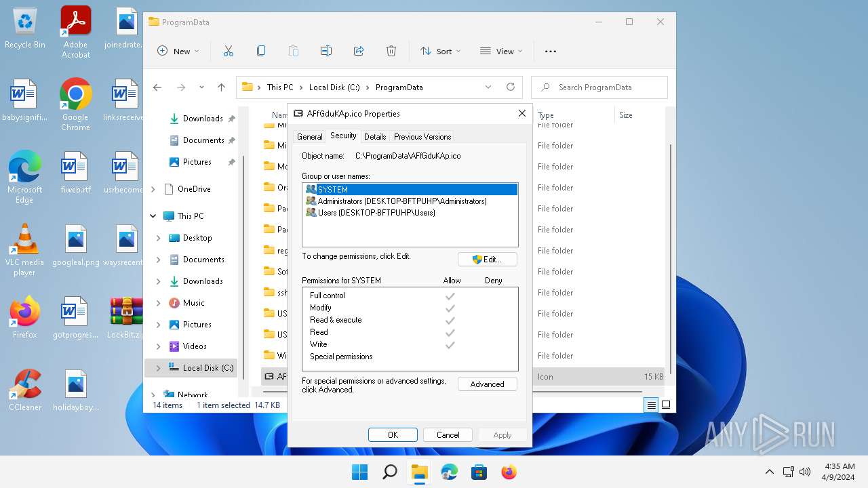Screen dimensions: 868x488
Task: Open the Previous Versions tab
Action: point(422,136)
